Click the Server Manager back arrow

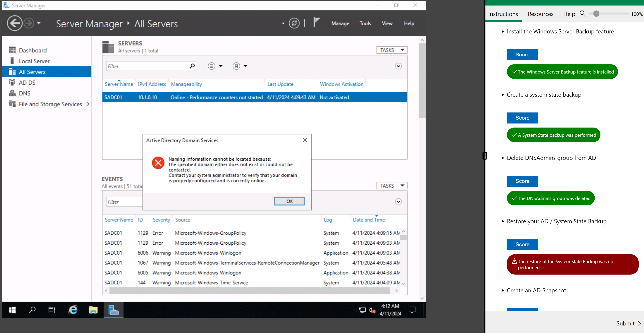(x=15, y=23)
